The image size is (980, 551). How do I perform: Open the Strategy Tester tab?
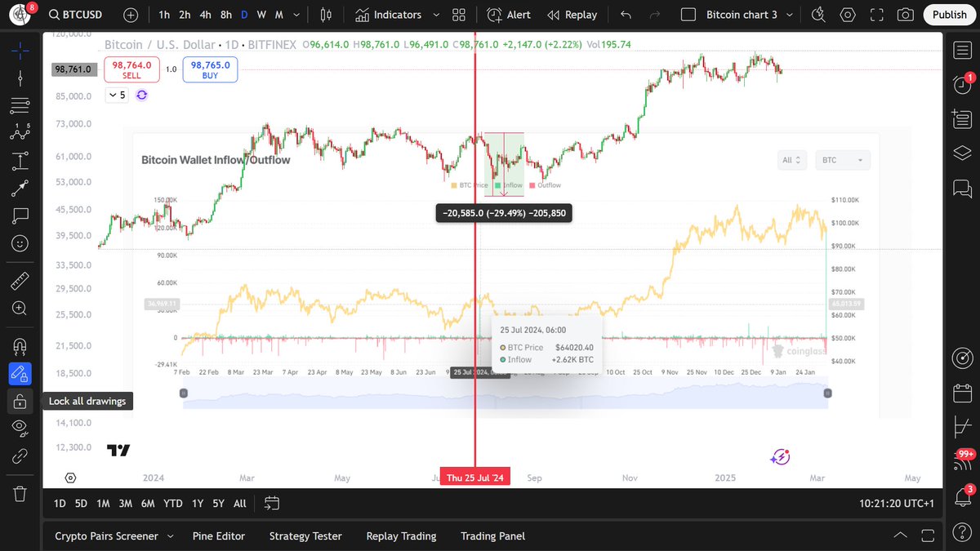click(305, 536)
